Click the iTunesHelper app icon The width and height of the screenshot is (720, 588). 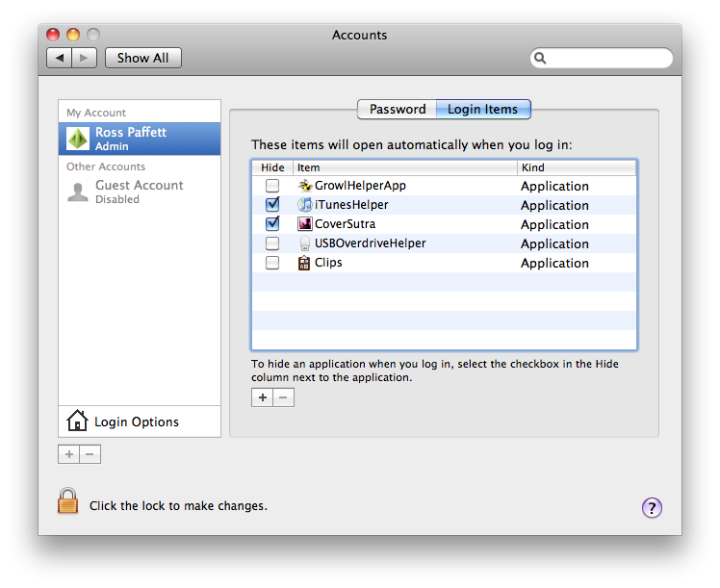click(304, 205)
